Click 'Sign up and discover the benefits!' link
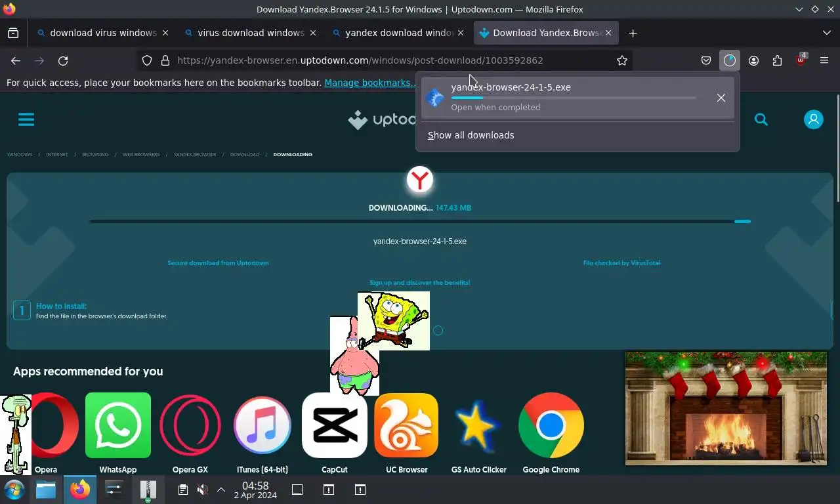Image resolution: width=840 pixels, height=504 pixels. click(x=420, y=283)
